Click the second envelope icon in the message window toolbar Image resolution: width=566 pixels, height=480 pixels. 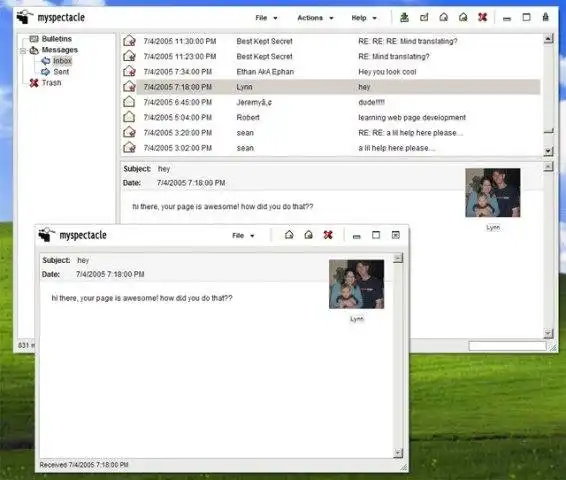point(308,235)
